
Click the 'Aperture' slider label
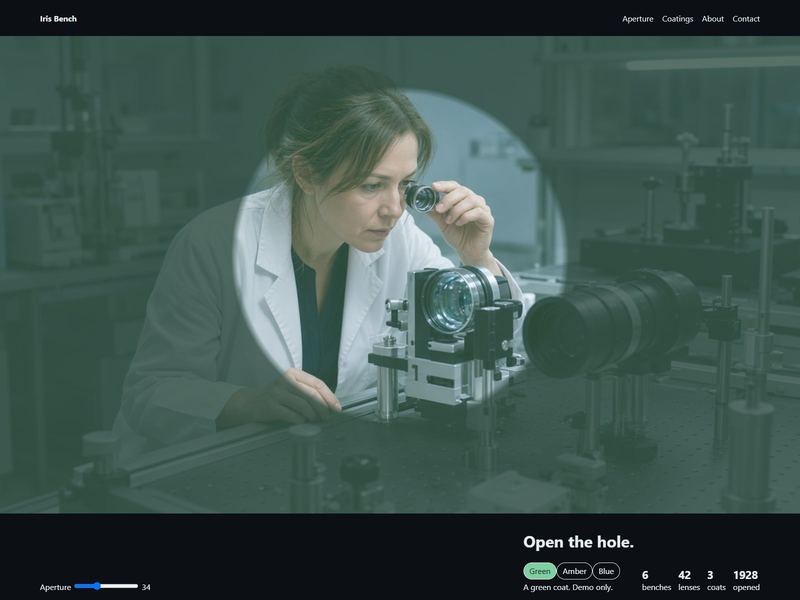(55, 587)
